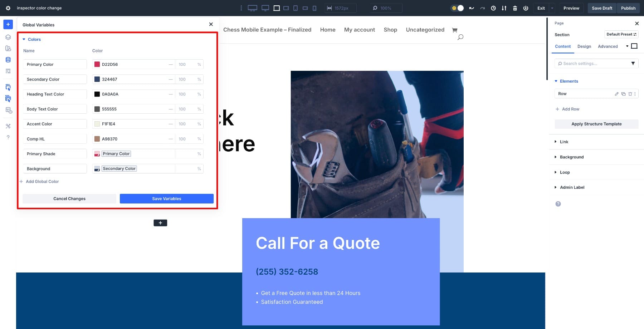644x329 pixels.
Task: Click the Save Variables button
Action: tap(166, 198)
